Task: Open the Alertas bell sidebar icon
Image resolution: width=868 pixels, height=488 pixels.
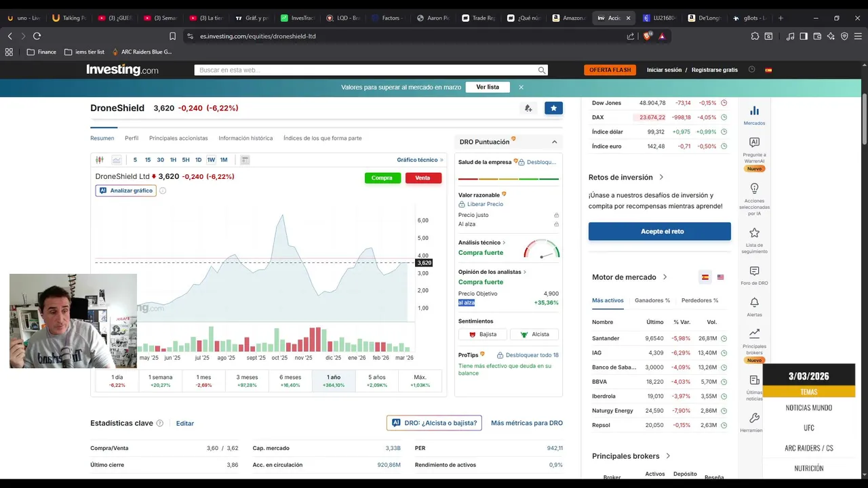Action: (754, 306)
